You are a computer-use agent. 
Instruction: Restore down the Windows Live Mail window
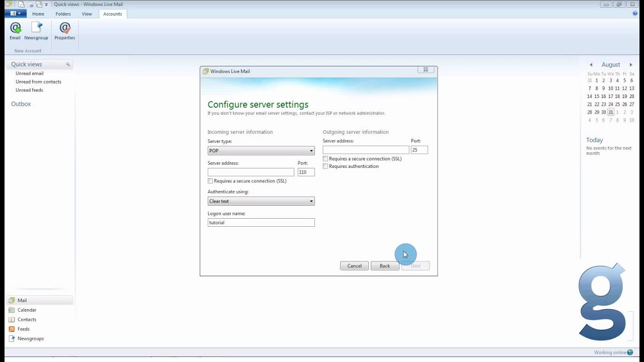[619, 4]
